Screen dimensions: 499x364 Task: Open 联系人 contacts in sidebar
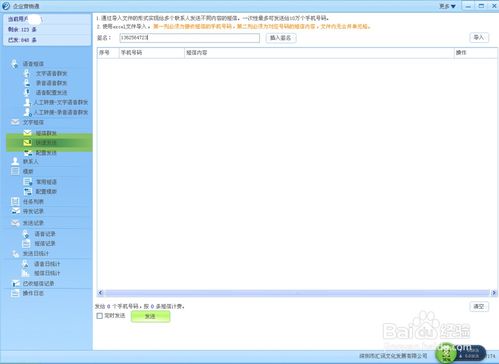point(31,161)
